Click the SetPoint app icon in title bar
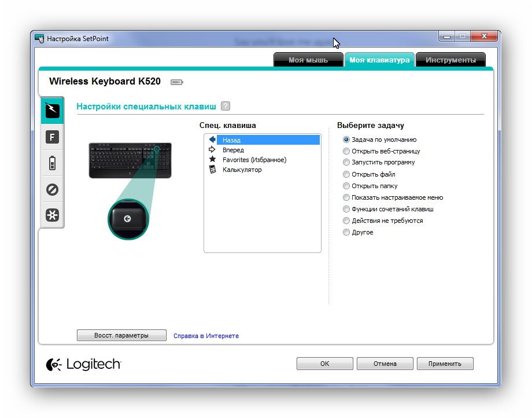 [39, 38]
